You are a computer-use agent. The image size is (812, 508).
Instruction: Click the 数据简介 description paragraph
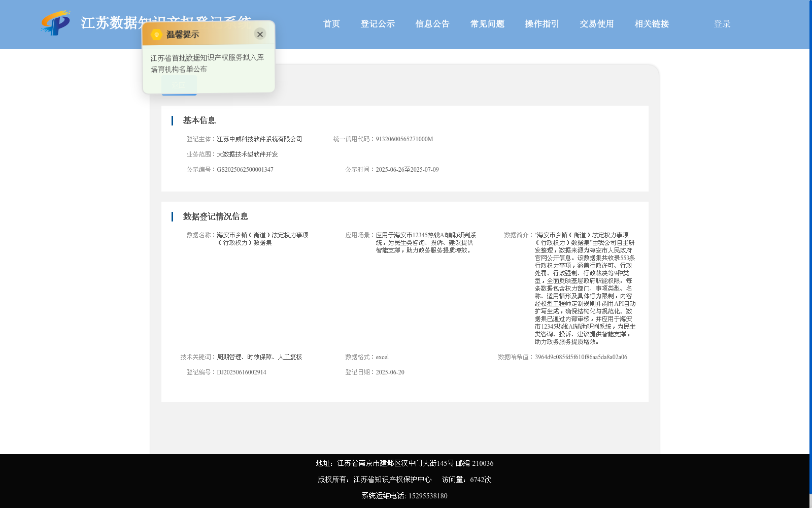pos(585,289)
